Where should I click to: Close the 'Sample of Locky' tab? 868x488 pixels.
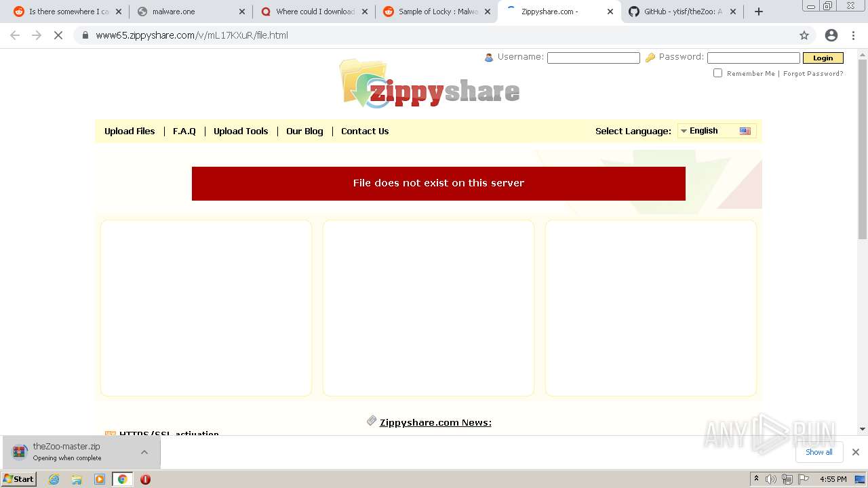(487, 12)
